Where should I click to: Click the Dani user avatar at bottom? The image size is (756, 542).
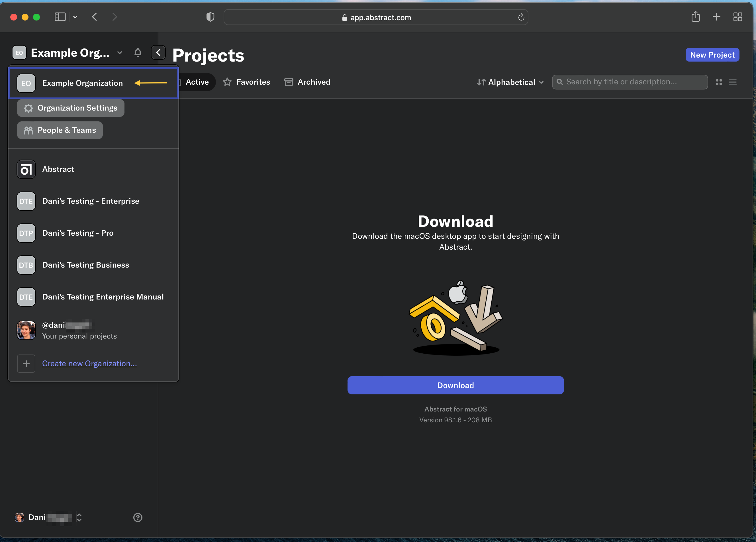(x=19, y=517)
